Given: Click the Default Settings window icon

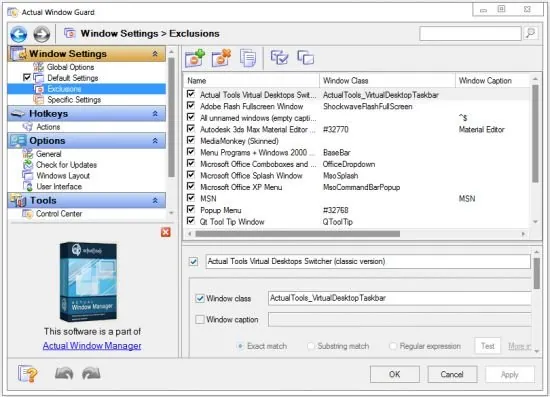Looking at the screenshot, I should [38, 78].
